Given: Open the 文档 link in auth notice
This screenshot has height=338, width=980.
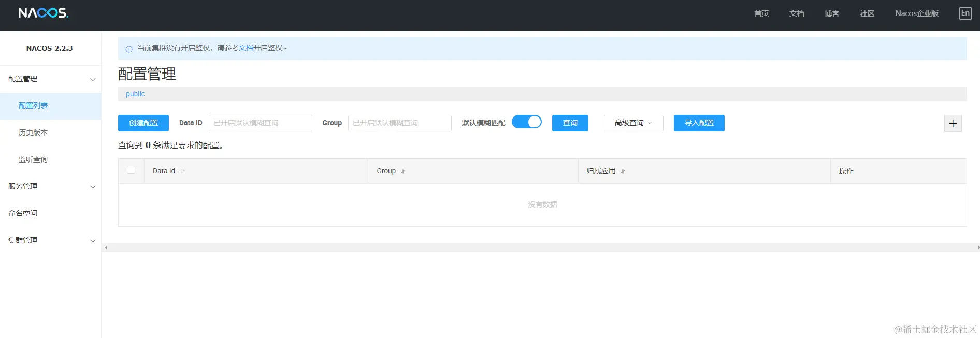Looking at the screenshot, I should point(246,48).
